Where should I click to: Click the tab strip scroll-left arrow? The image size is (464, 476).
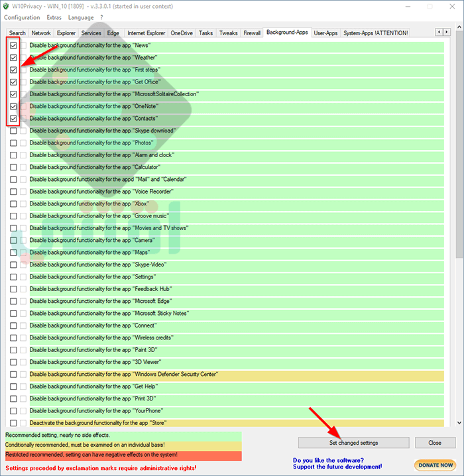click(x=439, y=32)
